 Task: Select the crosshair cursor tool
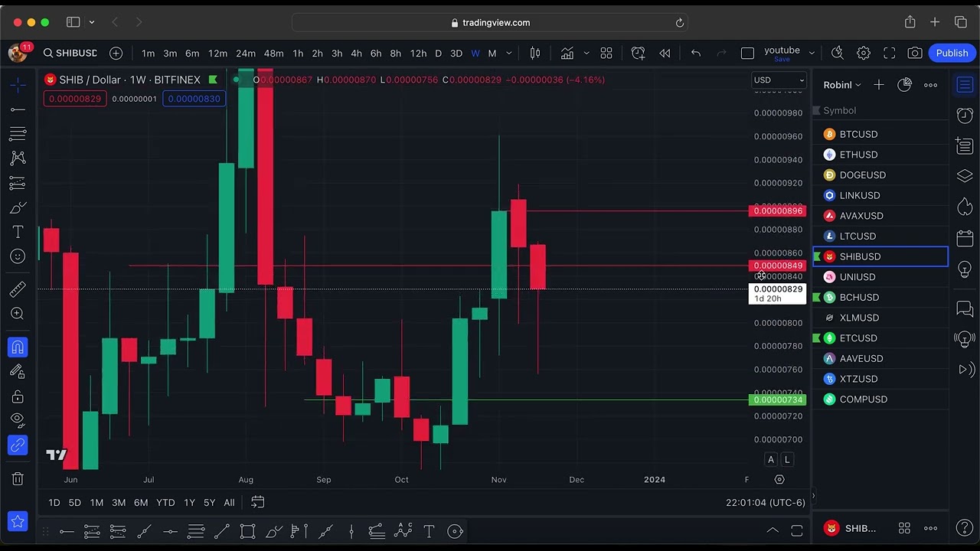pos(18,85)
